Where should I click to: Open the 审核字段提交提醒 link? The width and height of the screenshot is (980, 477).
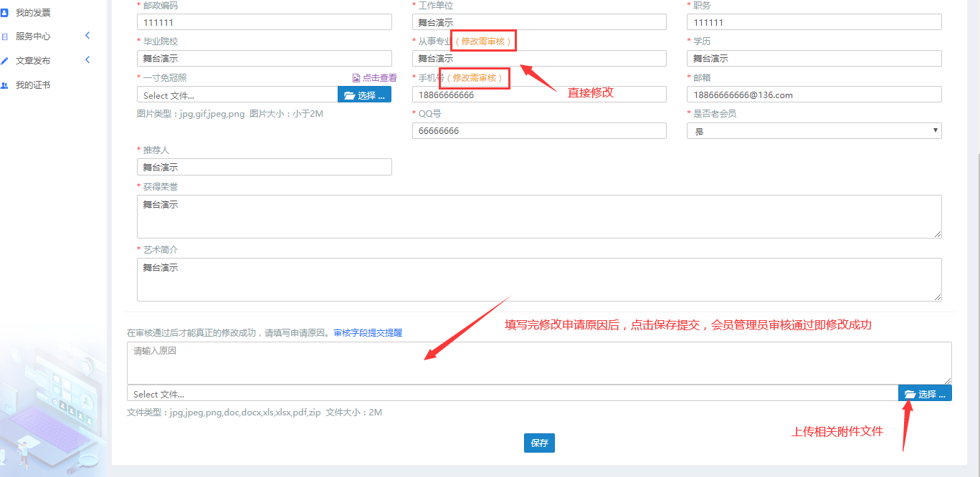pyautogui.click(x=368, y=333)
